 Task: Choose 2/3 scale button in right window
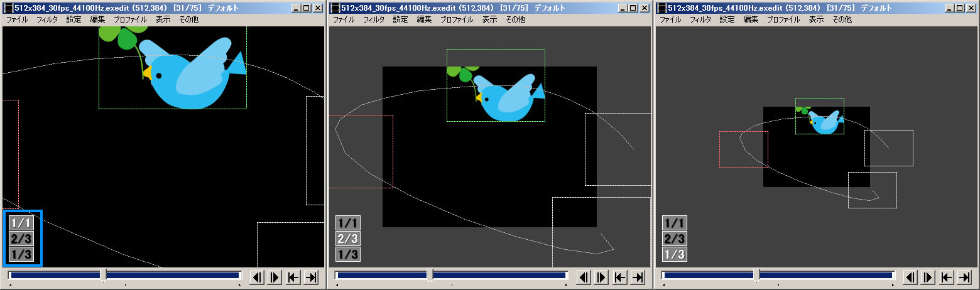pyautogui.click(x=675, y=239)
